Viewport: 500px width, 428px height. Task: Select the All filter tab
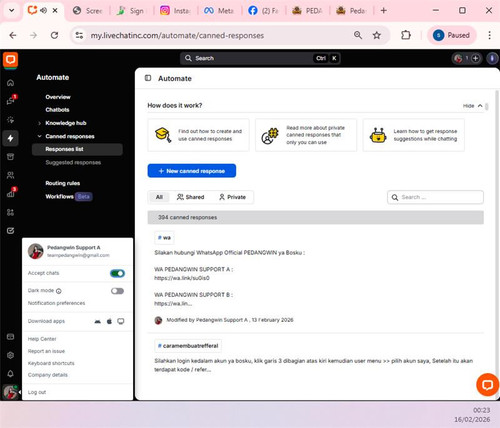coord(159,197)
